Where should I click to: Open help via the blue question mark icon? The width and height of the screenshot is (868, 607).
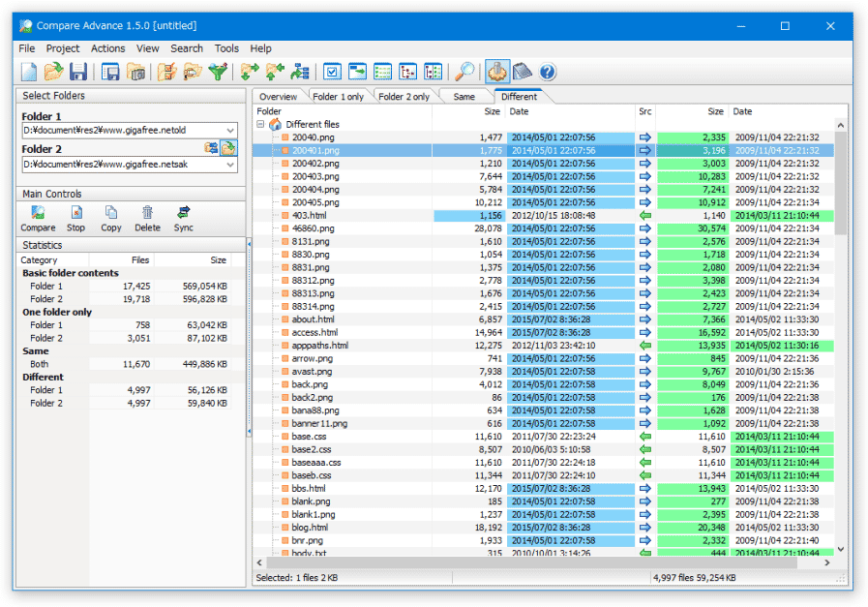click(x=547, y=72)
